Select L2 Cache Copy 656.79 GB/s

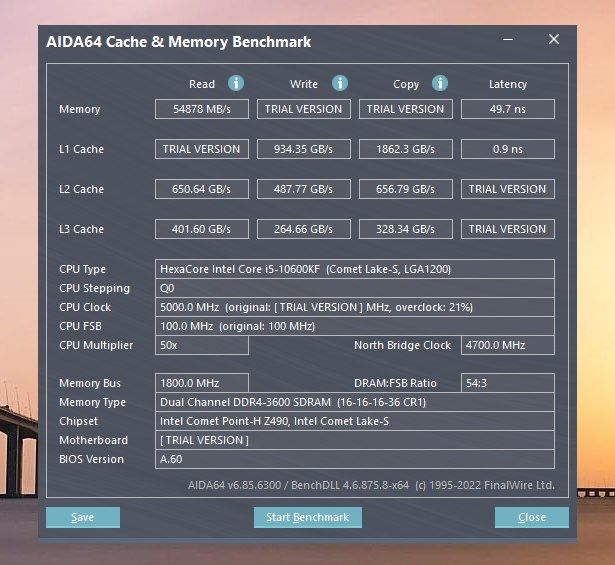(406, 189)
